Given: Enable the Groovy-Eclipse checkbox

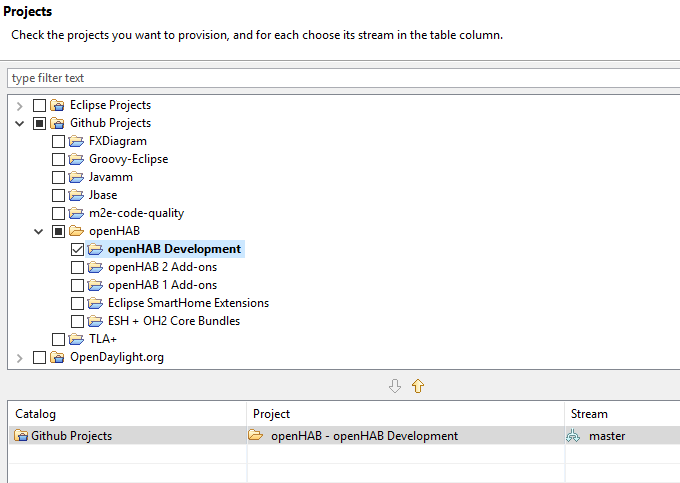Looking at the screenshot, I should click(58, 160).
